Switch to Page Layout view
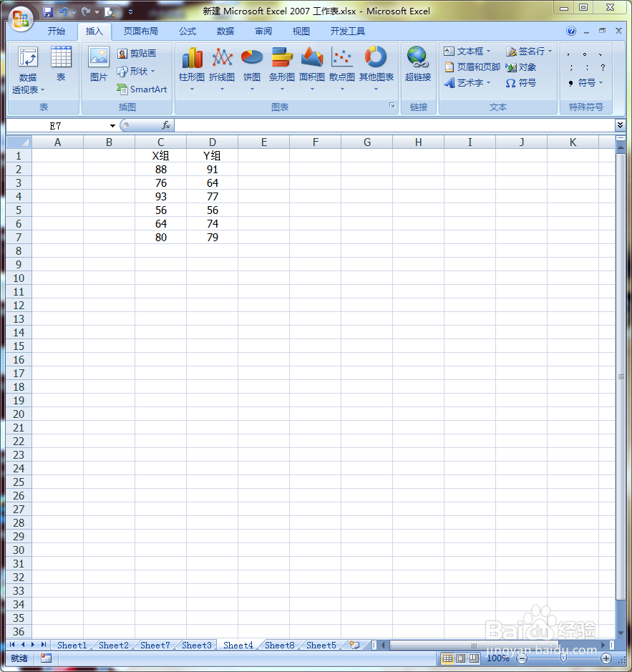 click(460, 658)
